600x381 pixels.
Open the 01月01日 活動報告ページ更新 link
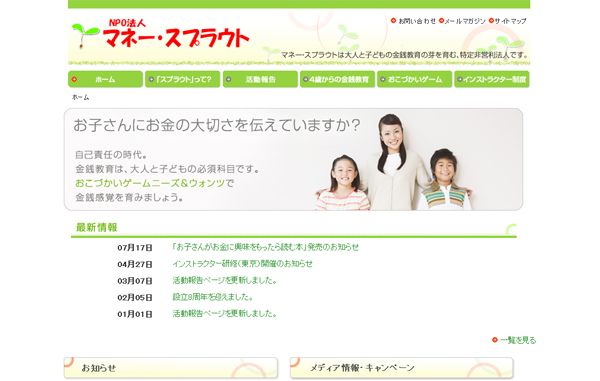coord(225,314)
